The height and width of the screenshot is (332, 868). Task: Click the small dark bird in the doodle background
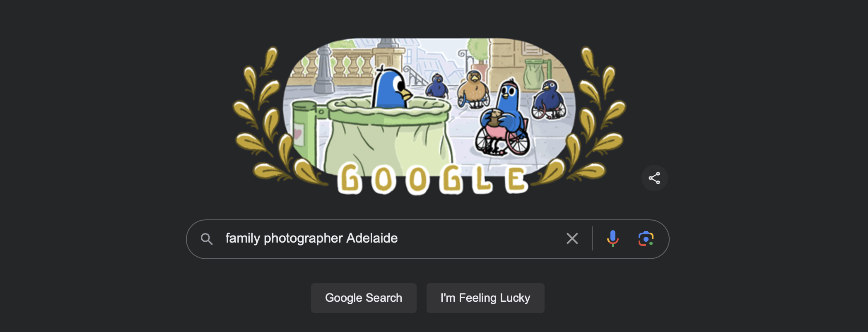point(437,85)
